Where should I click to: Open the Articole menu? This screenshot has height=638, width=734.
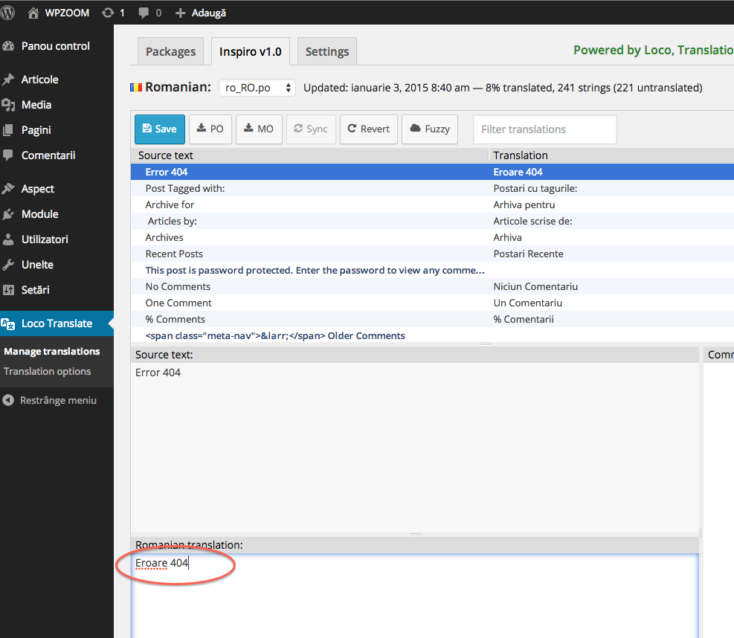pyautogui.click(x=40, y=79)
